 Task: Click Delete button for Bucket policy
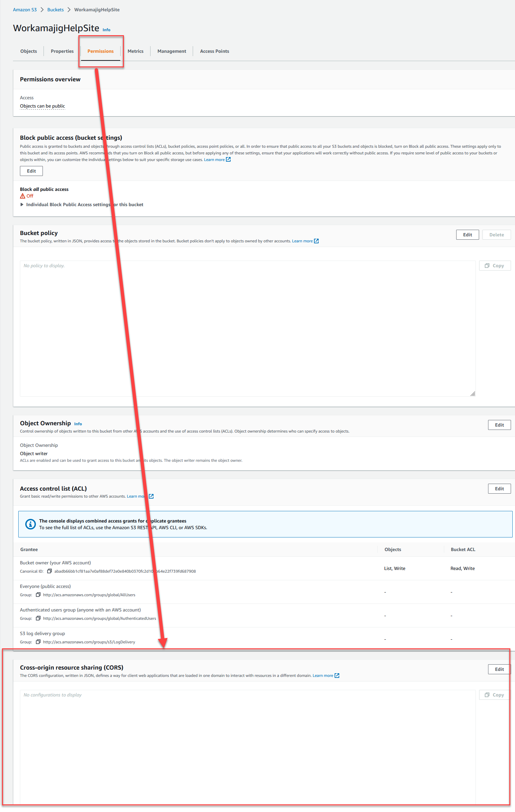click(x=496, y=235)
